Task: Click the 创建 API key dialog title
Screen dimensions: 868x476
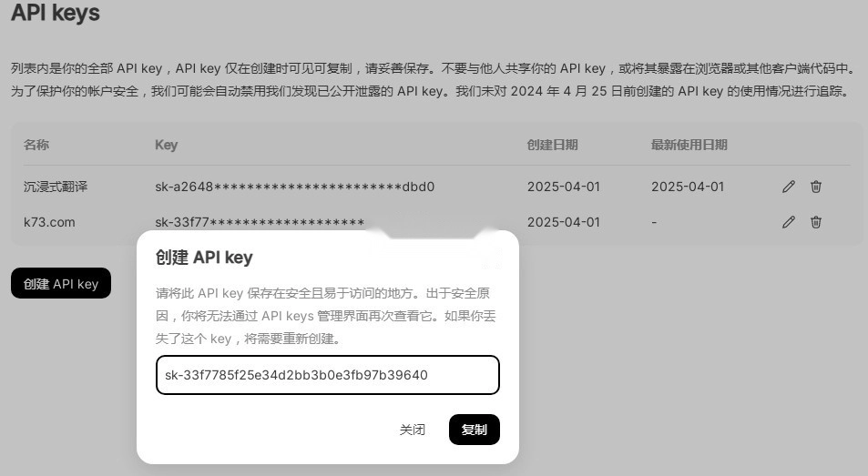Action: pyautogui.click(x=204, y=258)
